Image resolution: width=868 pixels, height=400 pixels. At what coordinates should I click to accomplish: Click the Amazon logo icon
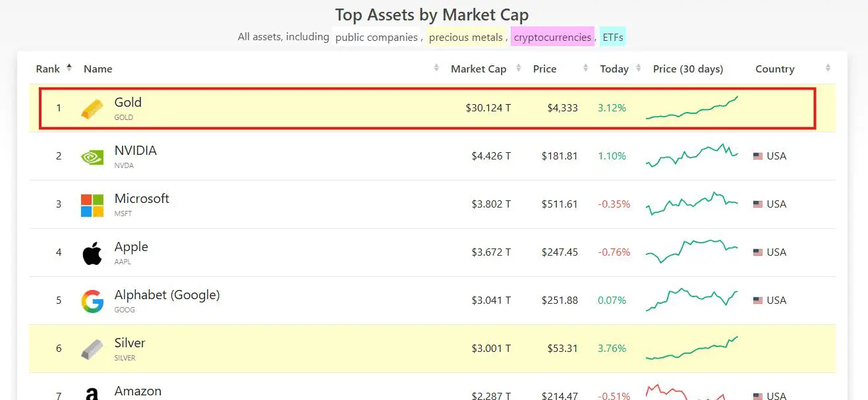point(92,393)
